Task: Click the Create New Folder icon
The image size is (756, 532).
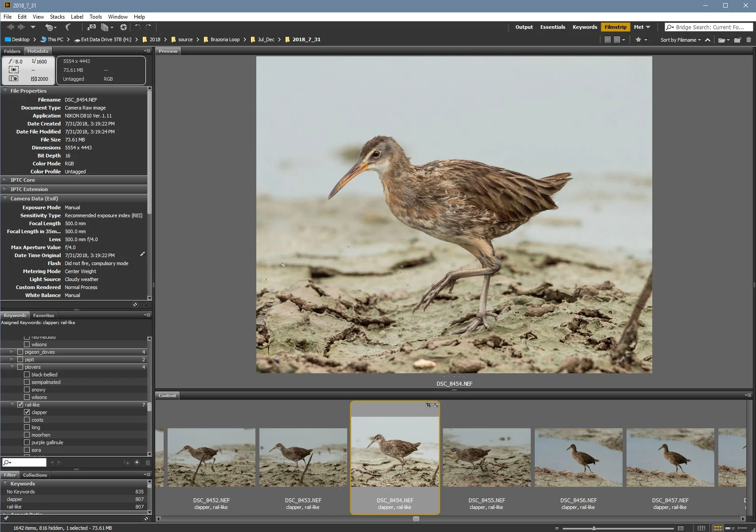Action: (737, 40)
